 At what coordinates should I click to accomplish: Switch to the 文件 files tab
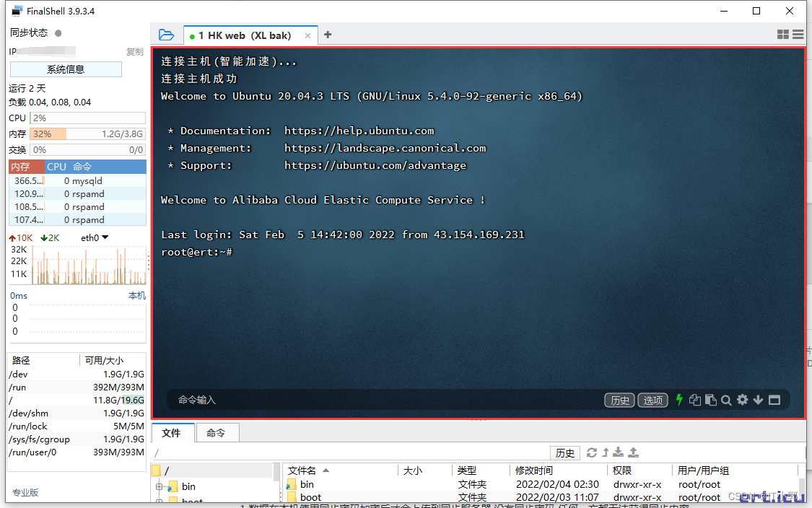point(171,433)
